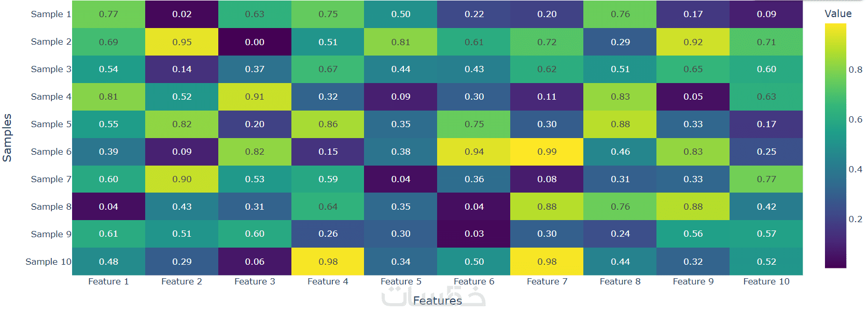This screenshot has width=868, height=313.
Task: Select the Sample 1, Feature 1 cell
Action: pyautogui.click(x=108, y=14)
